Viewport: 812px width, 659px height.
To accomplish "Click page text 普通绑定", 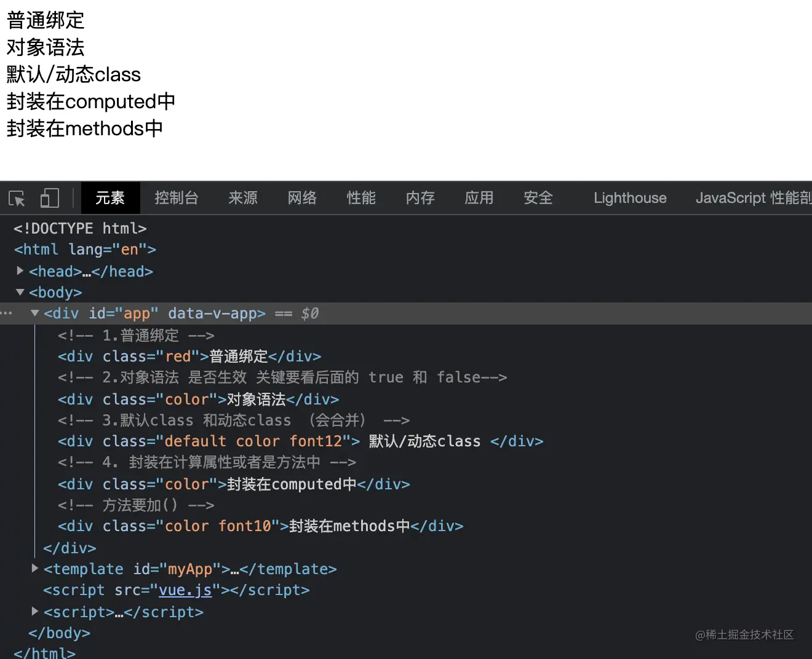I will (x=46, y=20).
